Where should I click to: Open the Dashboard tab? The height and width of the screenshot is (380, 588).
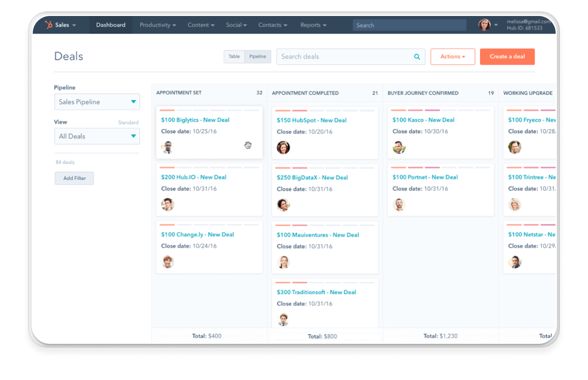111,25
